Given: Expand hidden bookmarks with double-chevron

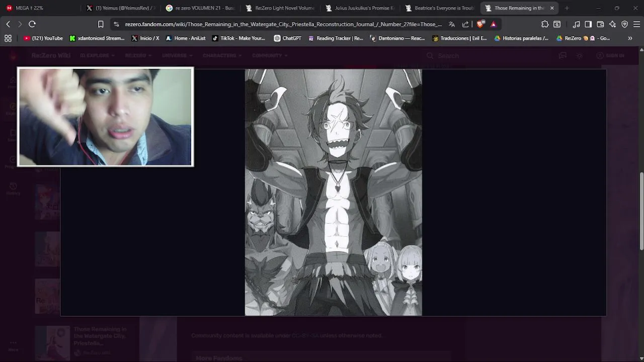Looking at the screenshot, I should coord(630,38).
